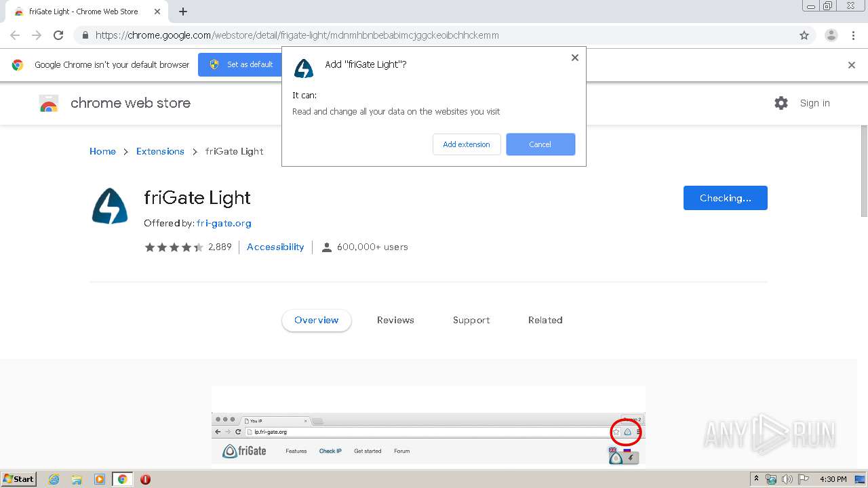Screen dimensions: 868x488
Task: Switch to the Reviews tab
Action: 395,320
